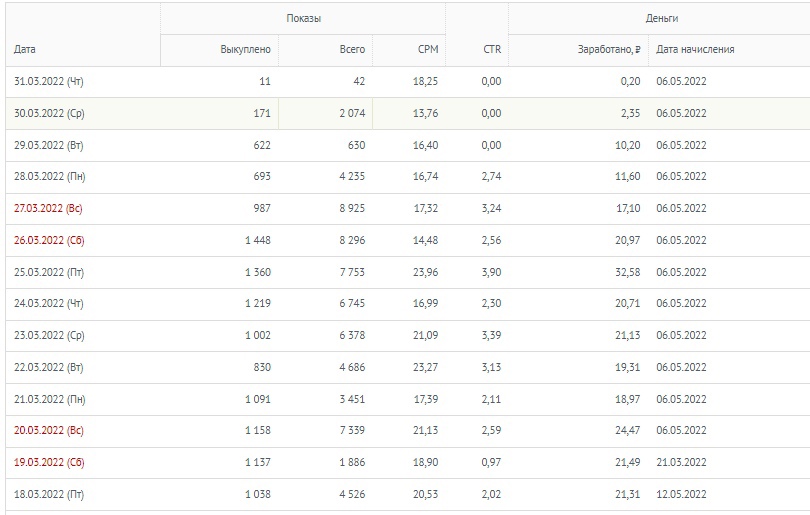Viewport: 810px width, 515px height.
Task: Select the CPM column header
Action: coord(427,49)
